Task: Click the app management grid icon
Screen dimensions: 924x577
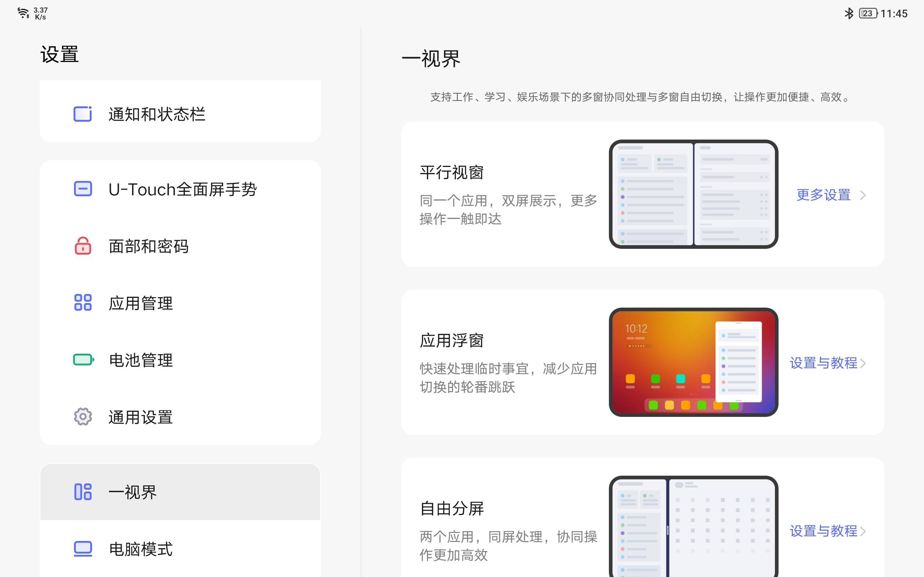Action: click(82, 302)
